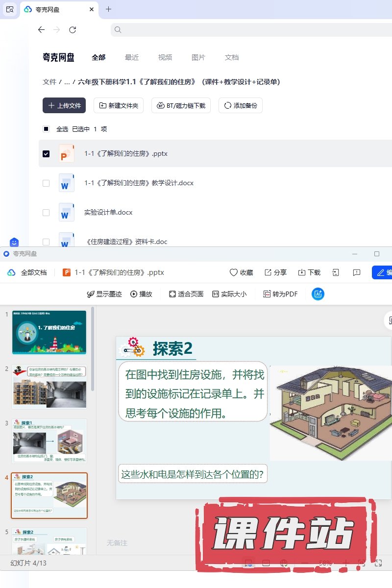Toggle the 全选 select-all checkbox
The image size is (392, 588).
46,129
